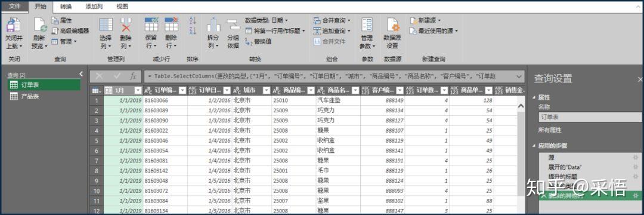644x215 pixels.
Task: Open filter dropdown for 订单编号 column
Action: click(182, 90)
